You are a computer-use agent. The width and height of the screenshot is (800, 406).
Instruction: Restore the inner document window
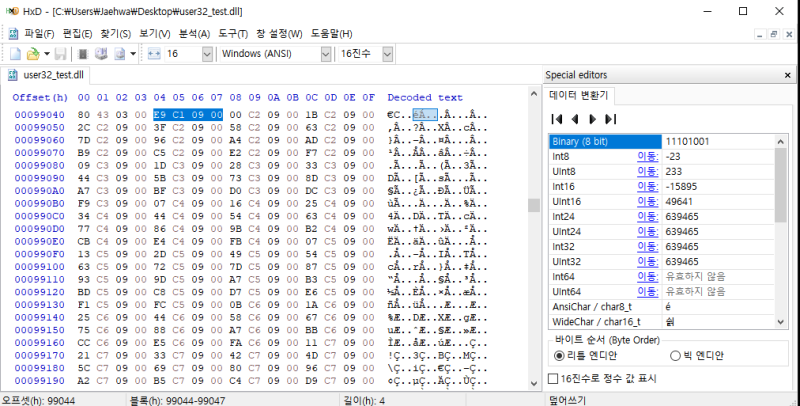pyautogui.click(x=774, y=34)
